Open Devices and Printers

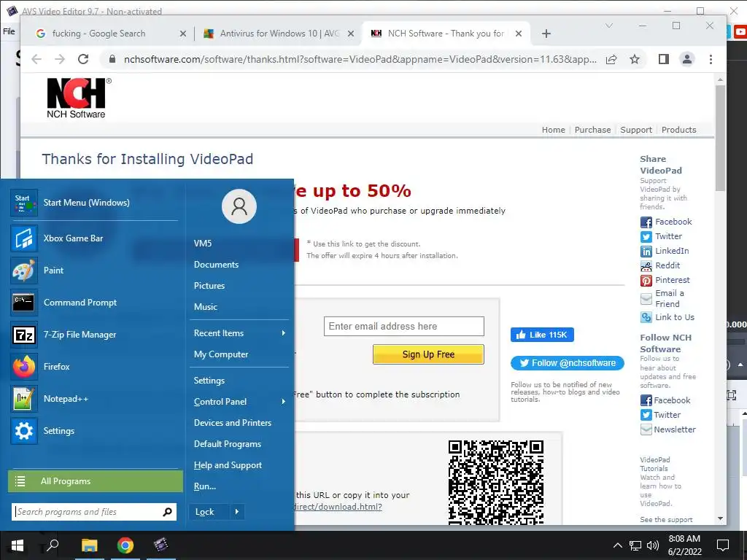coord(233,423)
